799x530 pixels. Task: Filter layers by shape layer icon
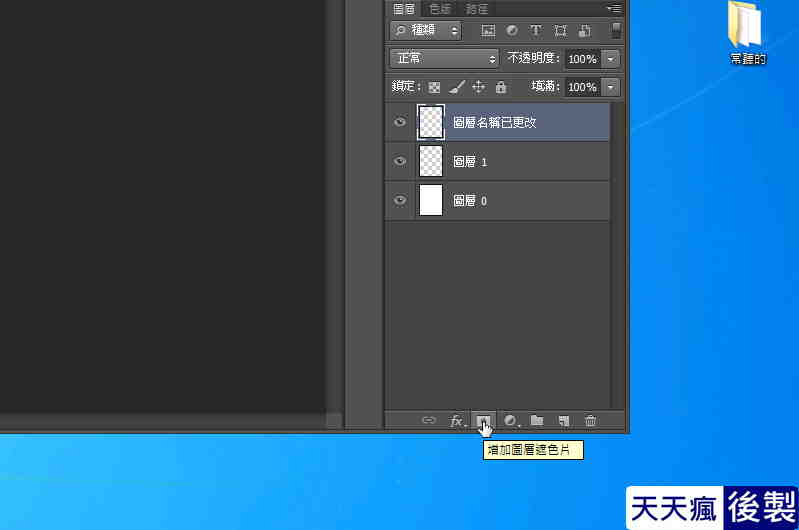[x=561, y=31]
